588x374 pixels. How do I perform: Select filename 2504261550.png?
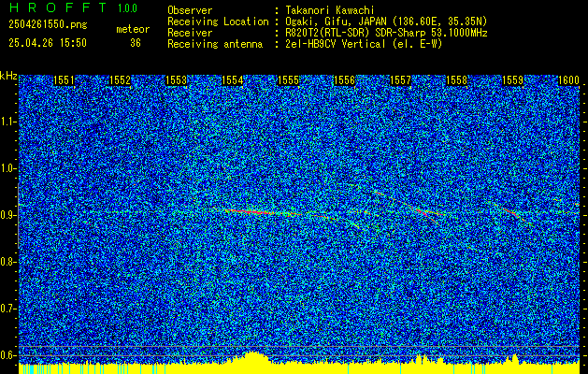tap(48, 24)
